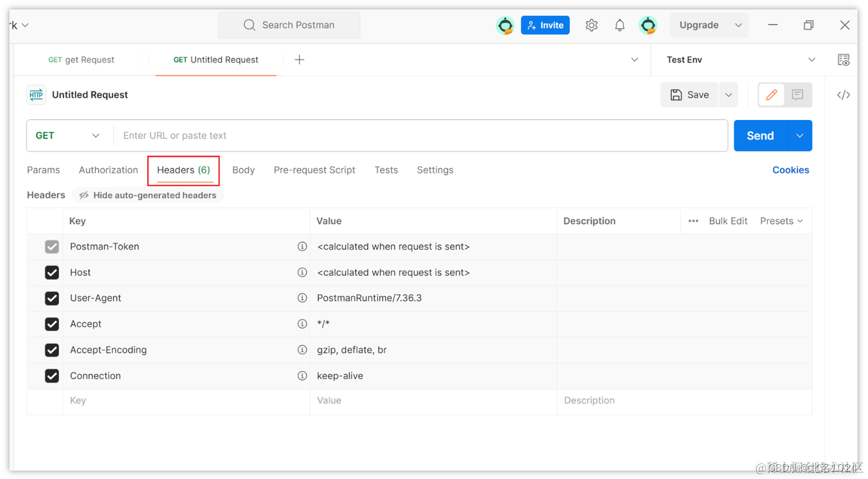Click the request URL input field
The image size is (868, 479).
coord(420,136)
